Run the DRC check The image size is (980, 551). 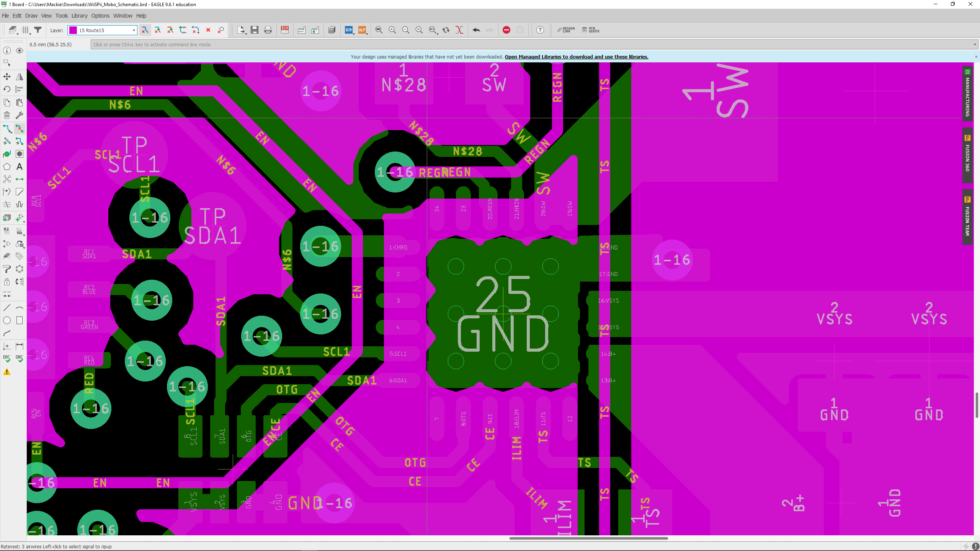(x=20, y=359)
